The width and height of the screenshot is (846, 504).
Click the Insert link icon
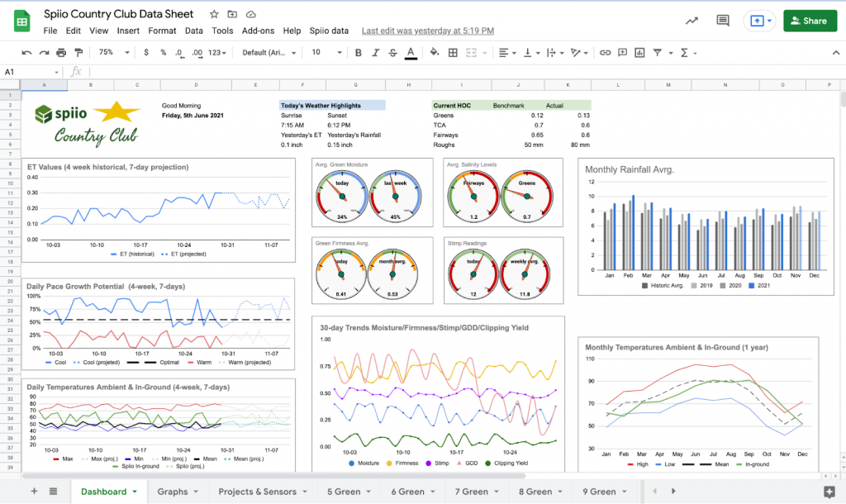click(605, 53)
